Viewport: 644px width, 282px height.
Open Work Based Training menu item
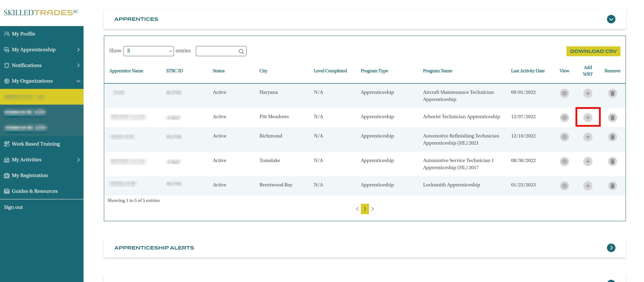(36, 144)
